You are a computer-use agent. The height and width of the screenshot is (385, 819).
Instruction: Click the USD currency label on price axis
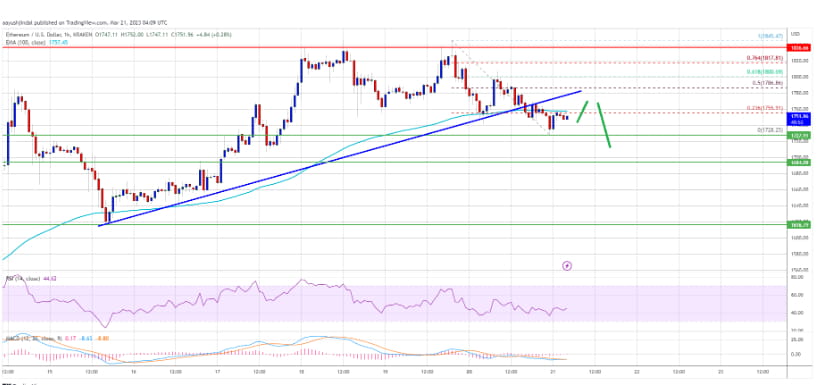(x=796, y=34)
